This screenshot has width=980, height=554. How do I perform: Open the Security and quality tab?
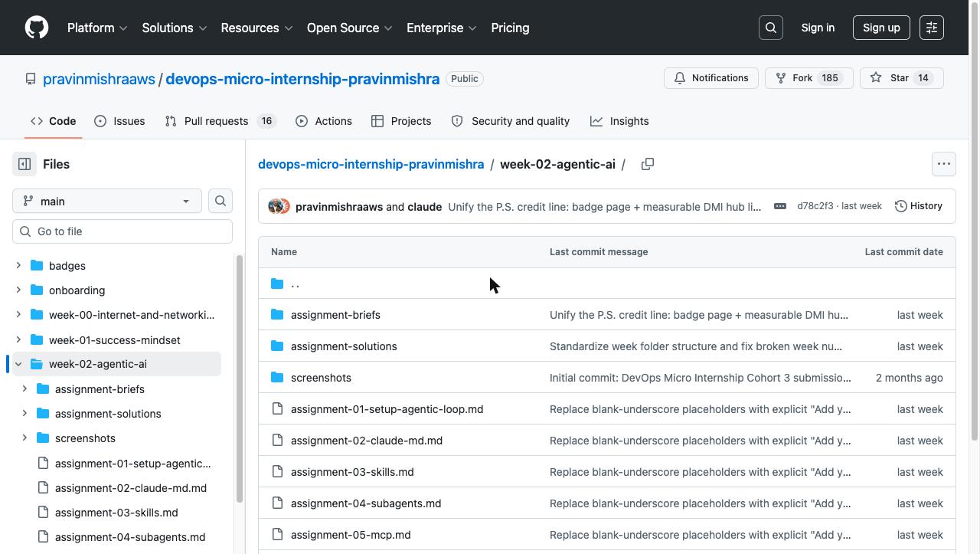click(511, 121)
